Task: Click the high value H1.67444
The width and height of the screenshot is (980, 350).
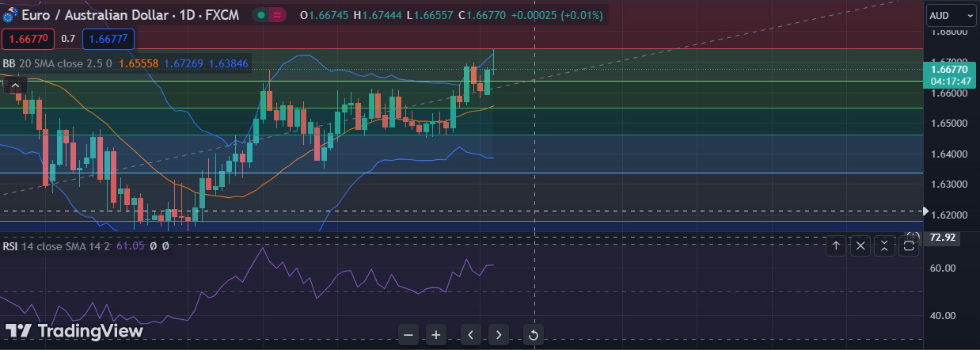Action: [378, 15]
